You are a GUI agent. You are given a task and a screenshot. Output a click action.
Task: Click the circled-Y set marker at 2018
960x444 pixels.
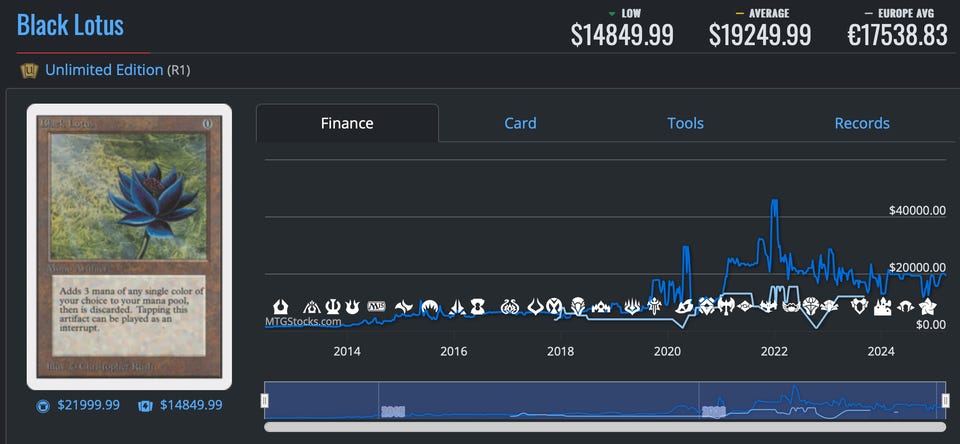[553, 306]
